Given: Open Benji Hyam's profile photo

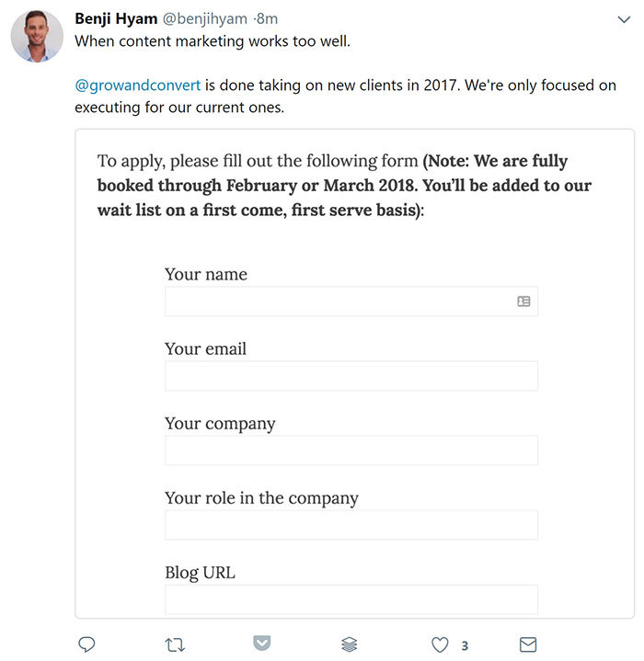Looking at the screenshot, I should (37, 38).
